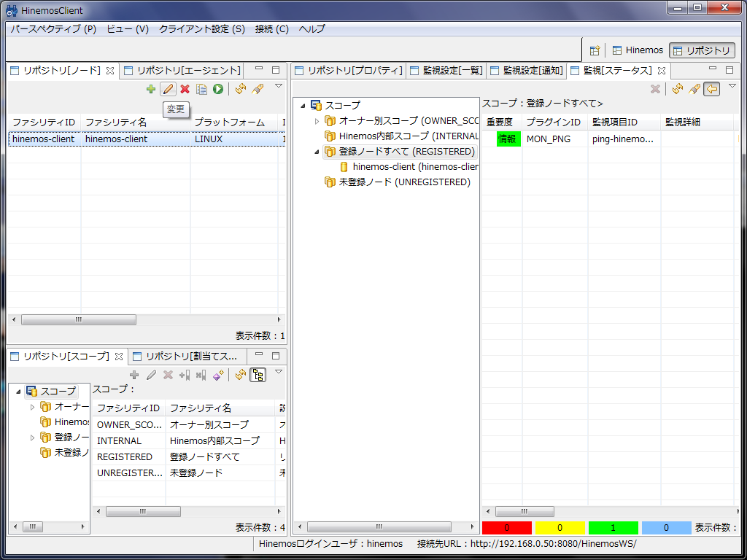Toggle the tree view button in scope toolbar

(x=258, y=376)
